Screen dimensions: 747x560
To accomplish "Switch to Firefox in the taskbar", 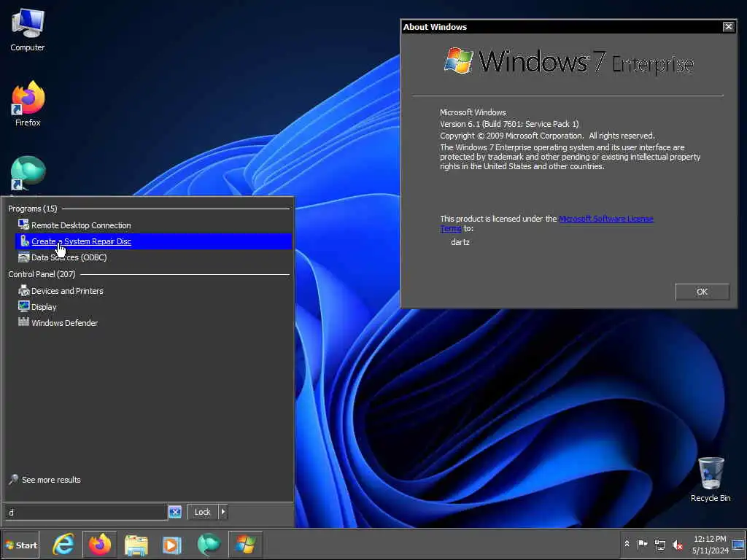I will pyautogui.click(x=99, y=545).
